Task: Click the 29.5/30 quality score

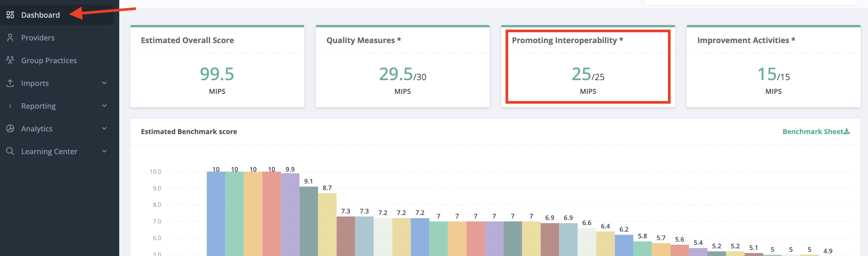Action: [403, 74]
